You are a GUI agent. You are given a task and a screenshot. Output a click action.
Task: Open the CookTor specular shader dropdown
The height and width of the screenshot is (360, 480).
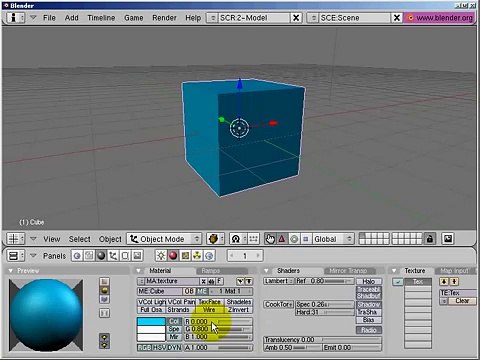279,304
